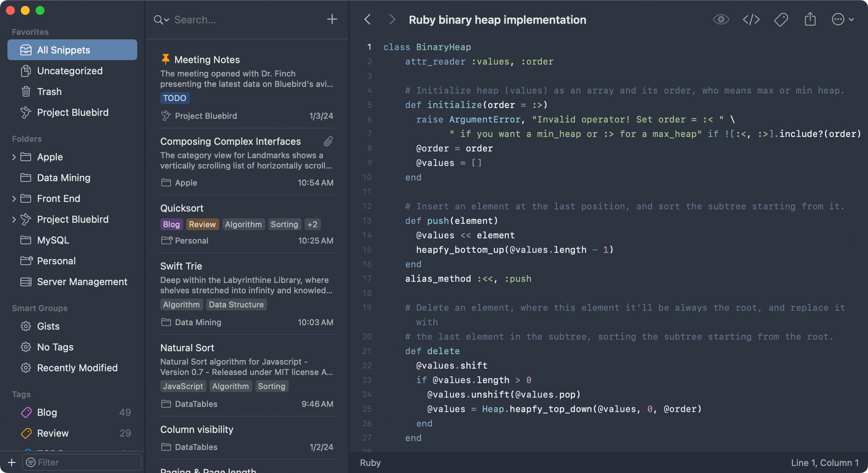Open the Trash
The height and width of the screenshot is (473, 868).
49,91
